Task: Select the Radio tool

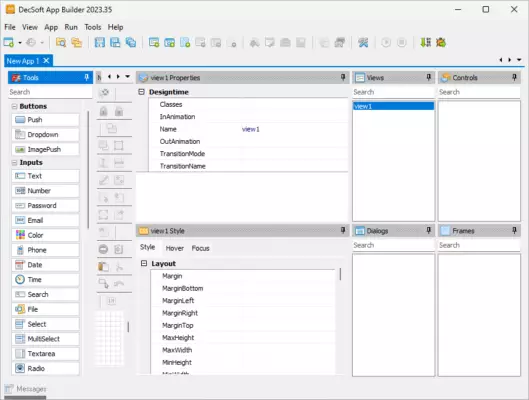Action: 46,369
